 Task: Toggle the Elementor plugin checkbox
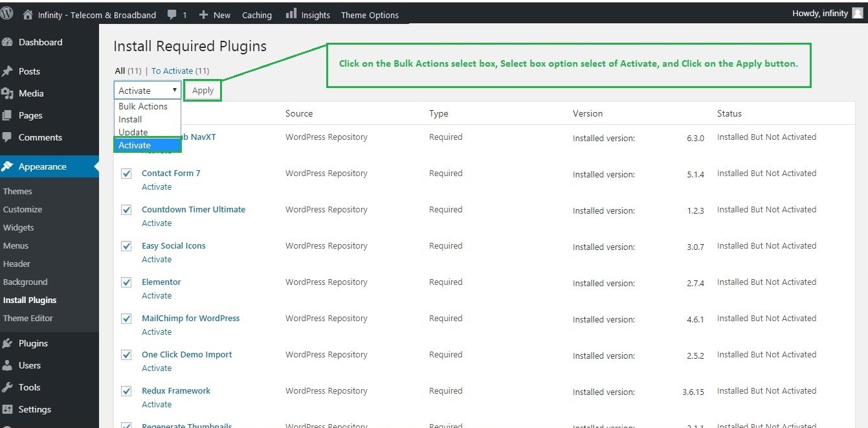[127, 282]
